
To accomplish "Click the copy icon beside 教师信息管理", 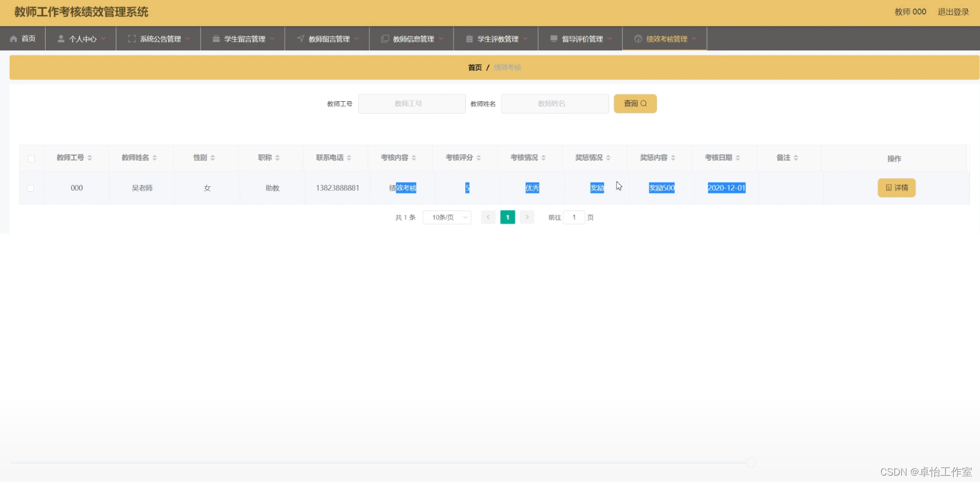I will click(x=385, y=39).
